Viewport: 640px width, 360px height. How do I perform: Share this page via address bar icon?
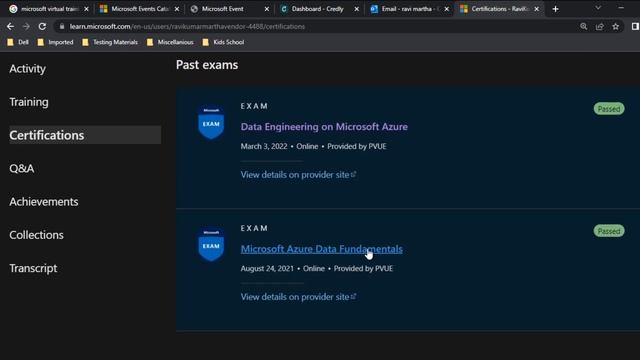click(600, 27)
